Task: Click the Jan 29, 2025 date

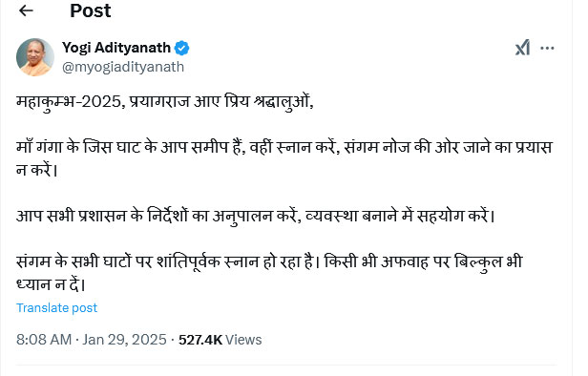Action: 124,340
